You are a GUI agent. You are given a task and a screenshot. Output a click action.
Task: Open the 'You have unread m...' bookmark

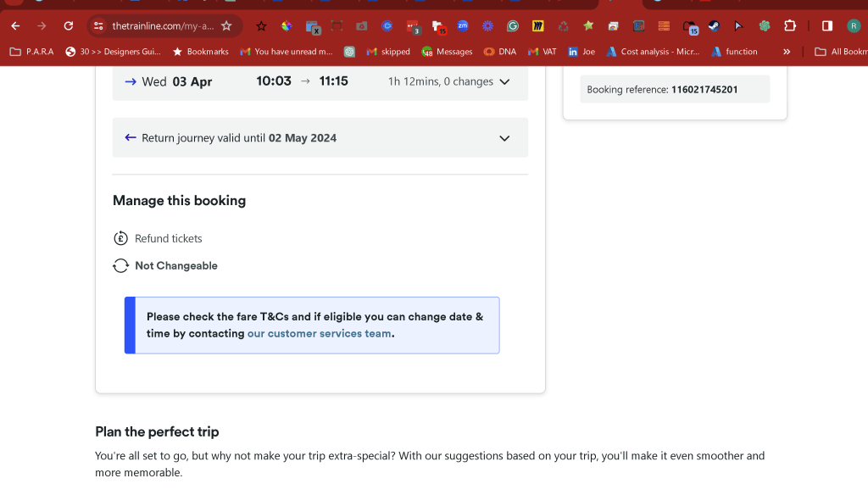(x=287, y=52)
